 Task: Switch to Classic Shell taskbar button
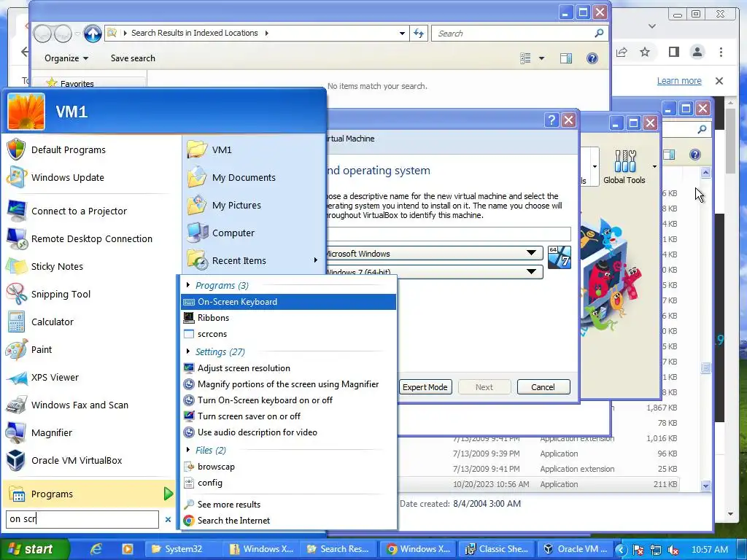pos(496,549)
